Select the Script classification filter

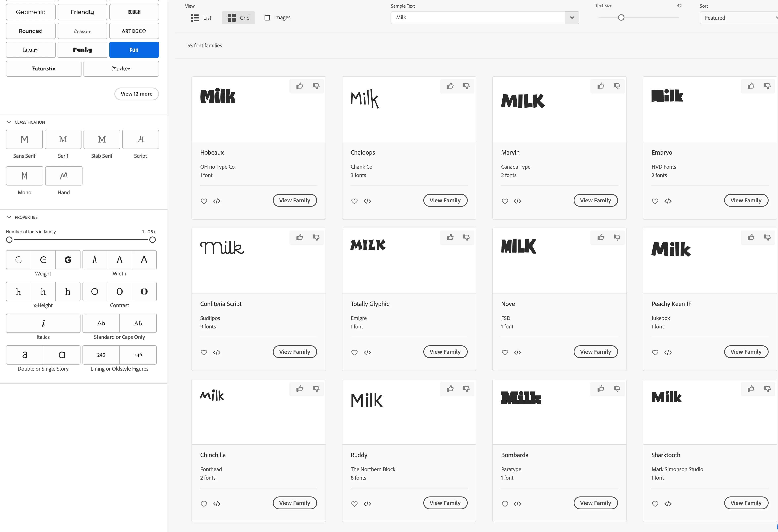tap(140, 139)
